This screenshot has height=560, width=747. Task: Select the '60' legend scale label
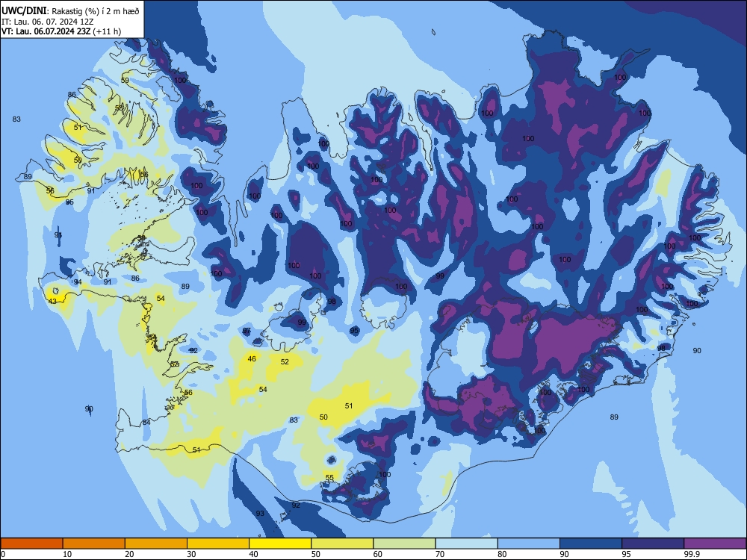click(x=378, y=554)
